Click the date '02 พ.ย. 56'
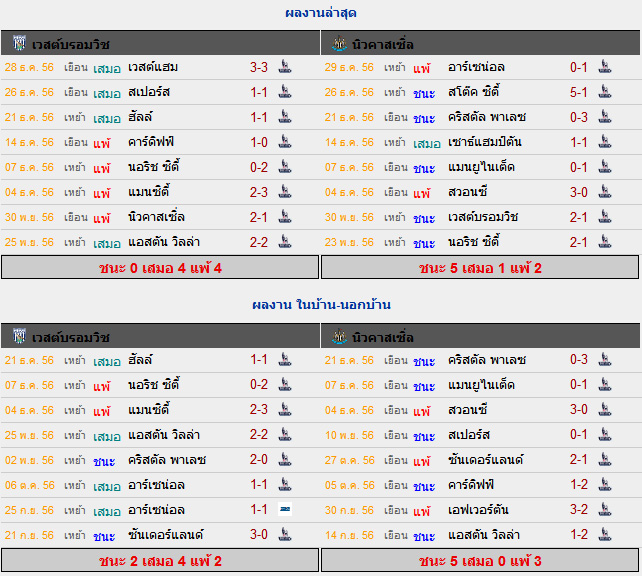The height and width of the screenshot is (576, 642). 29,460
